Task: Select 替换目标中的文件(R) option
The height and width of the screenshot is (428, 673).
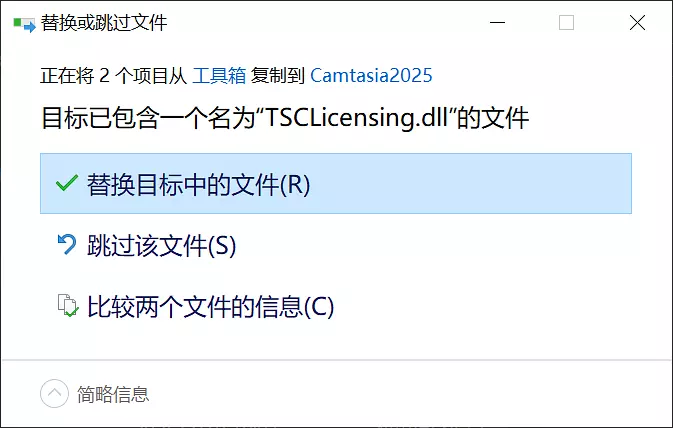Action: 336,183
